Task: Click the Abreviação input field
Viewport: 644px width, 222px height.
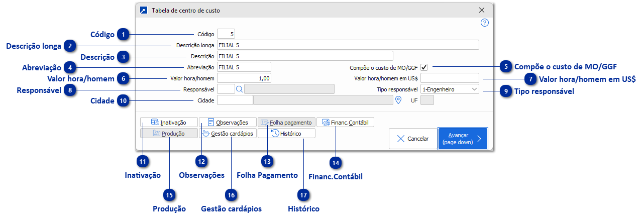Action: coord(244,67)
